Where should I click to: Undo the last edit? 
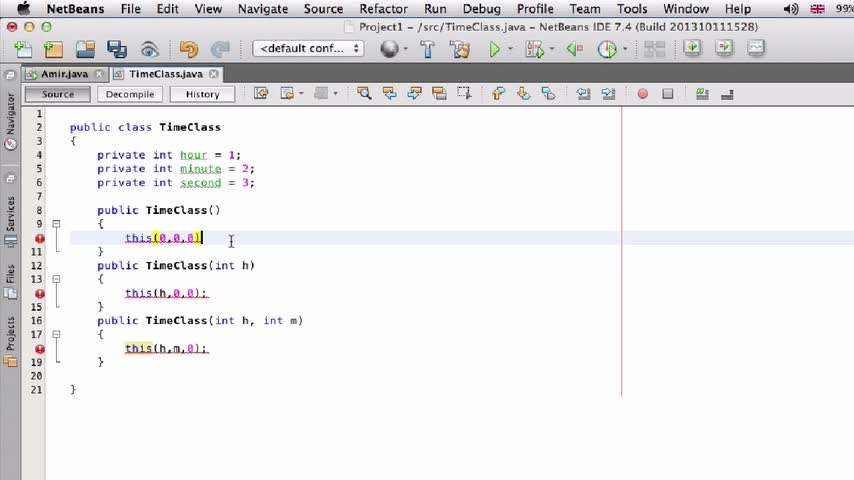pos(188,50)
